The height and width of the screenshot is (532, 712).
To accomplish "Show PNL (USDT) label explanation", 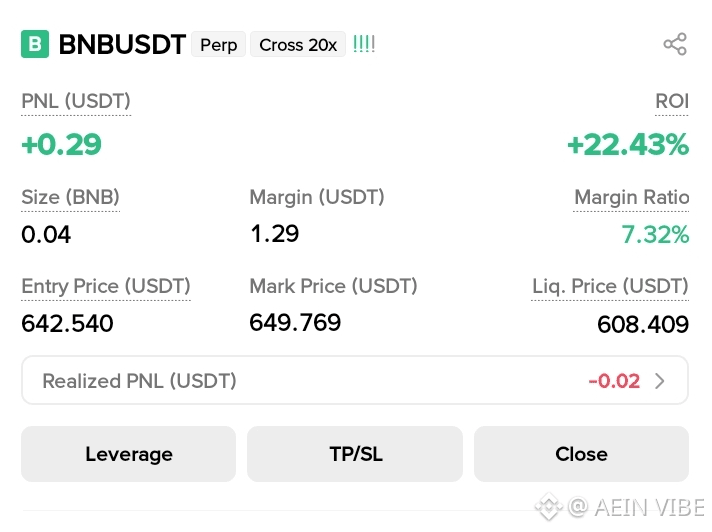I will (x=76, y=101).
